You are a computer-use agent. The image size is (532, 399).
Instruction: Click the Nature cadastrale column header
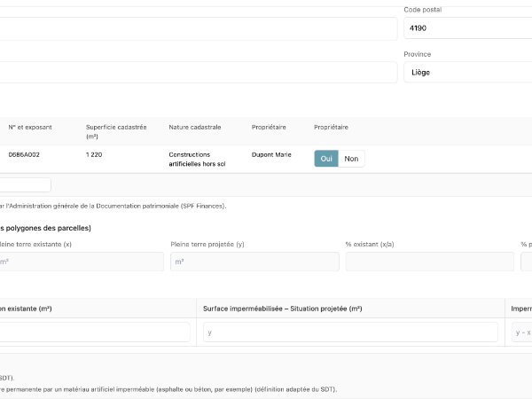[195, 127]
